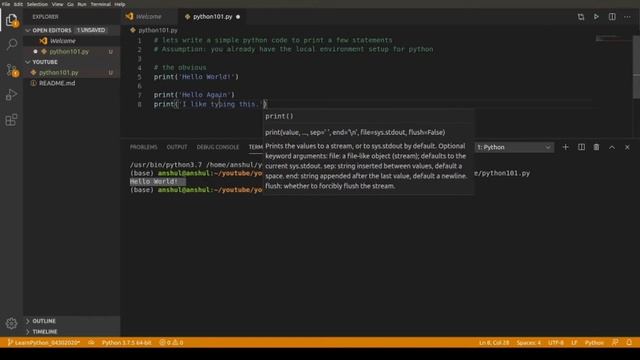Click line 7 print('Hello Again') code
This screenshot has width=640, height=360.
pyautogui.click(x=194, y=95)
